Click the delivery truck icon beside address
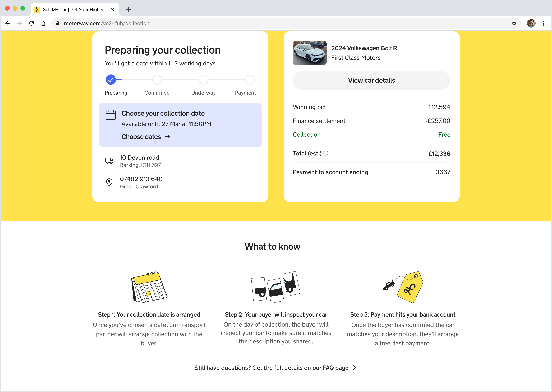This screenshot has width=552, height=392. click(109, 161)
